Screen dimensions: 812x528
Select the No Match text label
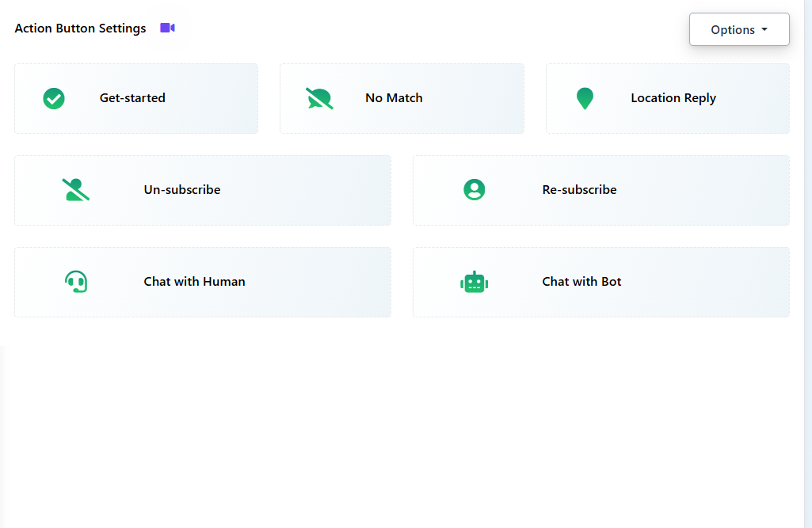[x=394, y=98]
